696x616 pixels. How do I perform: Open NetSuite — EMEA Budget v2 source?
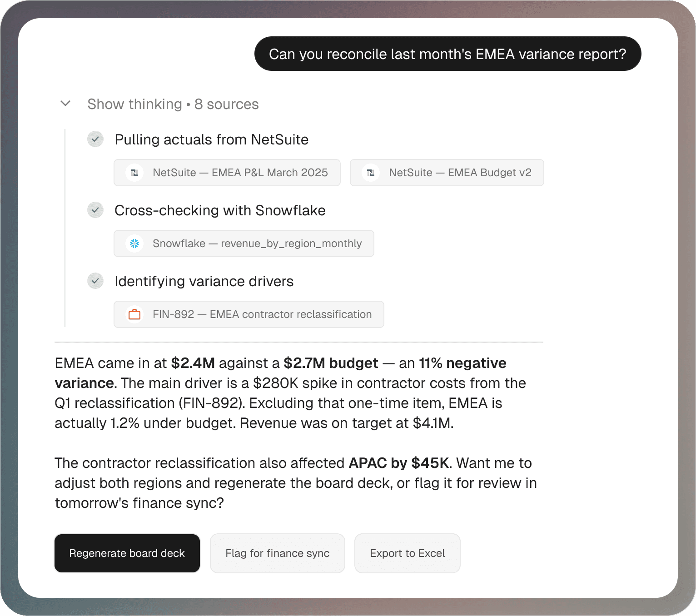pyautogui.click(x=447, y=173)
